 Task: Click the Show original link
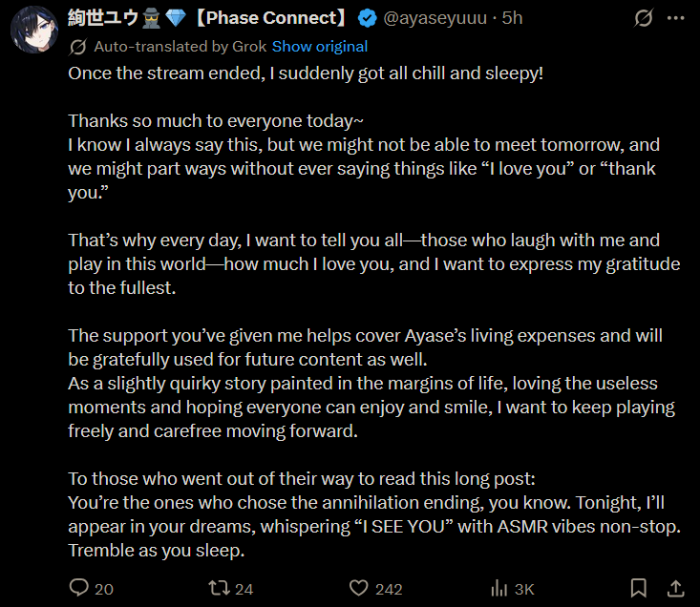[320, 47]
